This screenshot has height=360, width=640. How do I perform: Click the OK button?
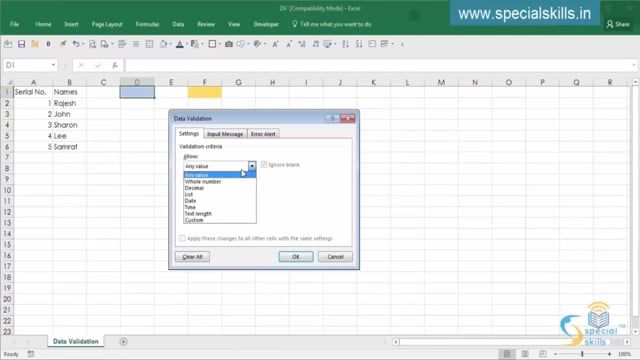click(x=296, y=257)
